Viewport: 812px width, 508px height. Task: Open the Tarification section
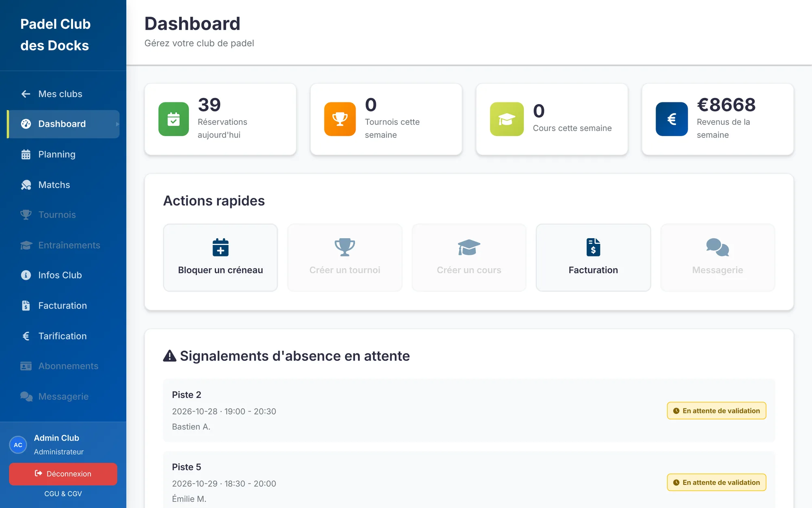coord(63,336)
